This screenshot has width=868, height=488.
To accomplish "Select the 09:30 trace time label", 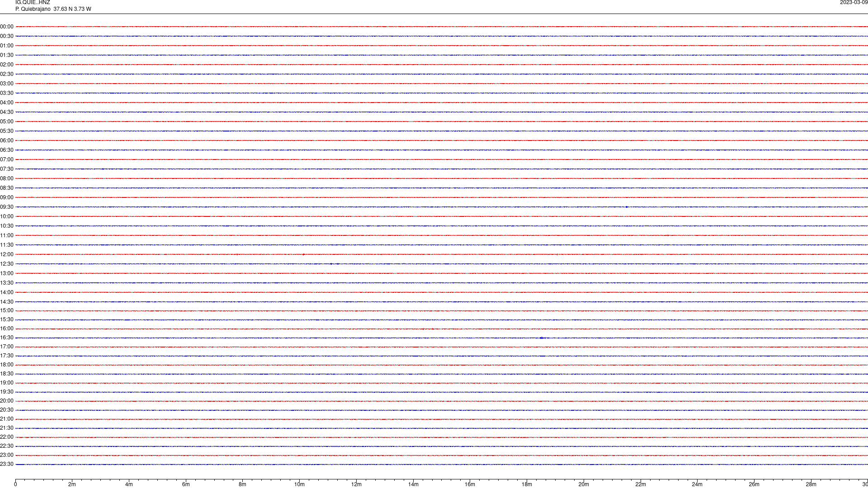I will click(x=7, y=207).
